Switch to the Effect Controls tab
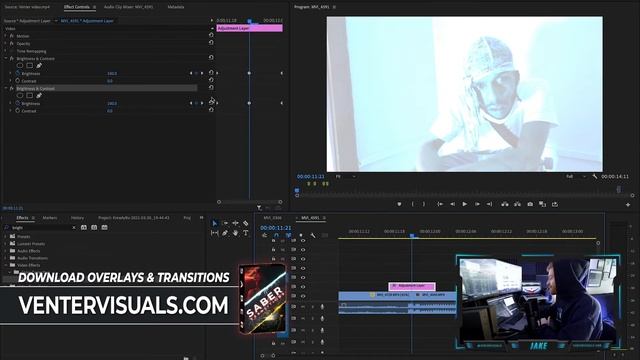640x360 pixels. 77,7
